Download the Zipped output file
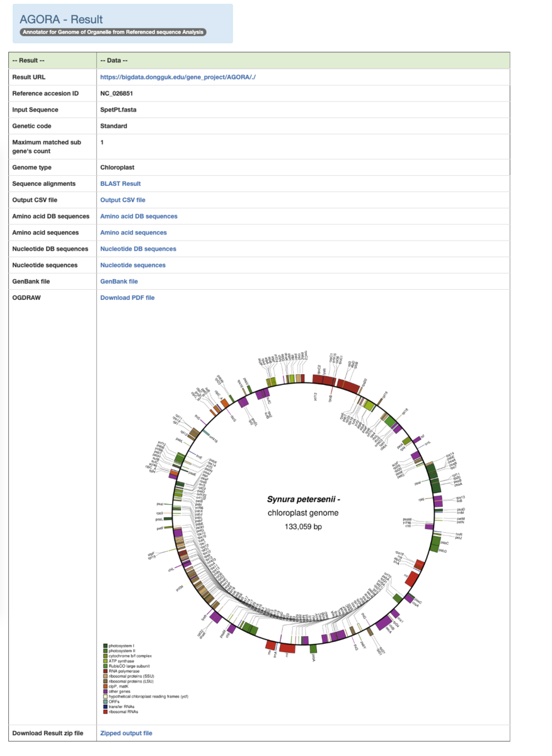 [x=126, y=733]
